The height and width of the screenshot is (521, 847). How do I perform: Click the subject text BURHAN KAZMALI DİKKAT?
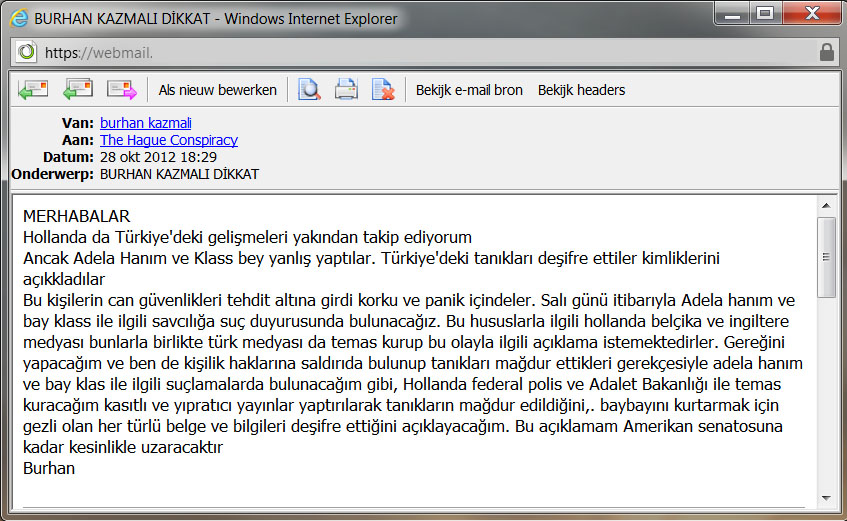click(179, 174)
